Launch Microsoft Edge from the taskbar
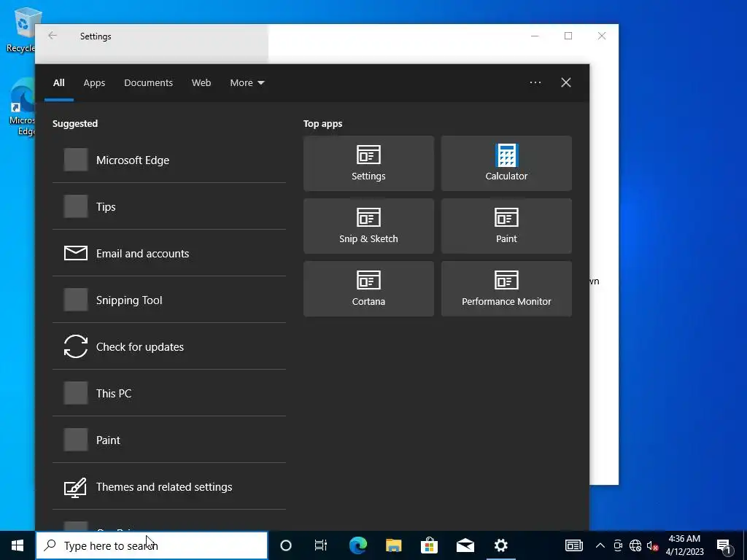Viewport: 747px width, 560px height. point(357,545)
